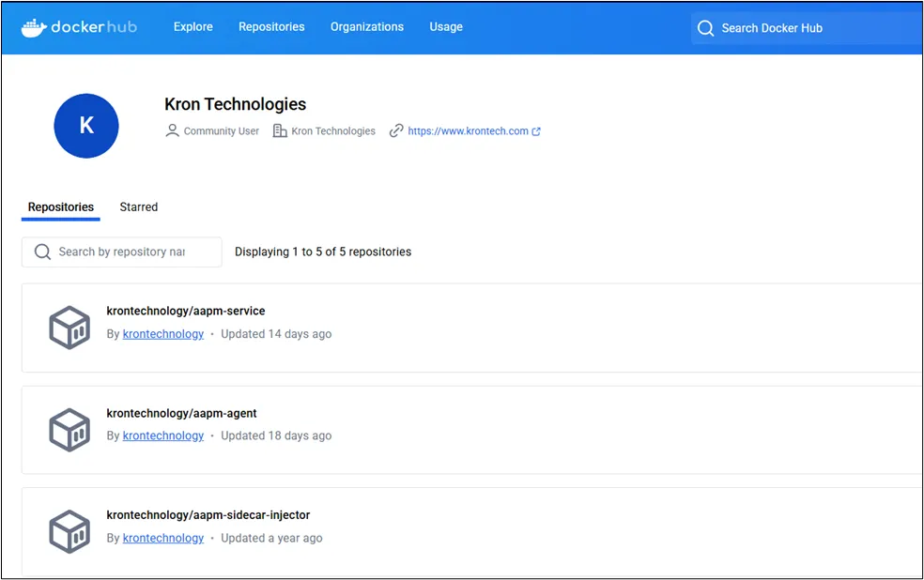Click the Community User label
The image size is (924, 580).
222,131
